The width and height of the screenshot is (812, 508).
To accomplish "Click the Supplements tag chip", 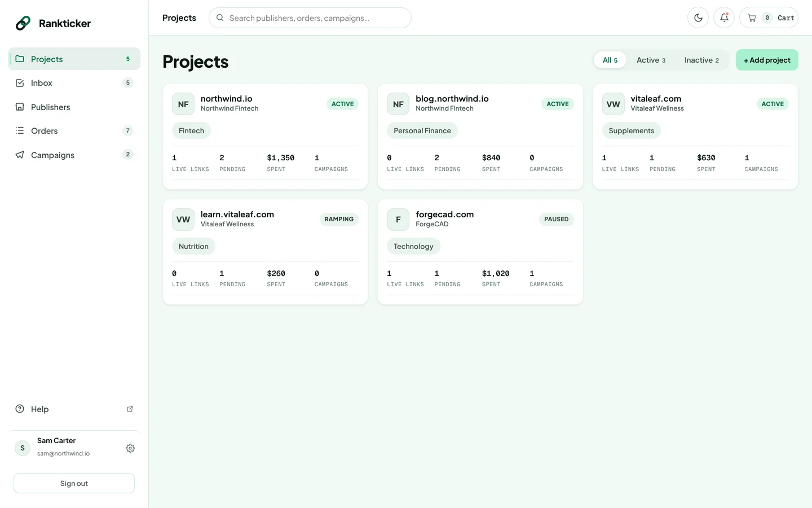I will 632,130.
